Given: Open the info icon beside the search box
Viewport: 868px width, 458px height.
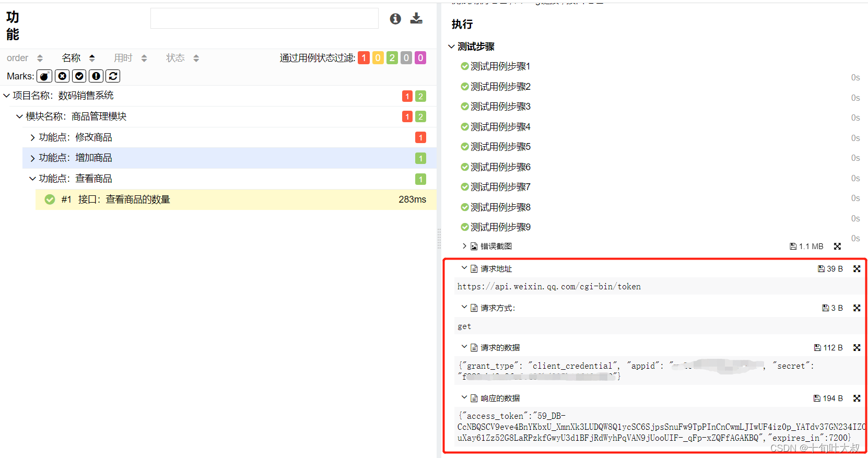Looking at the screenshot, I should (395, 19).
